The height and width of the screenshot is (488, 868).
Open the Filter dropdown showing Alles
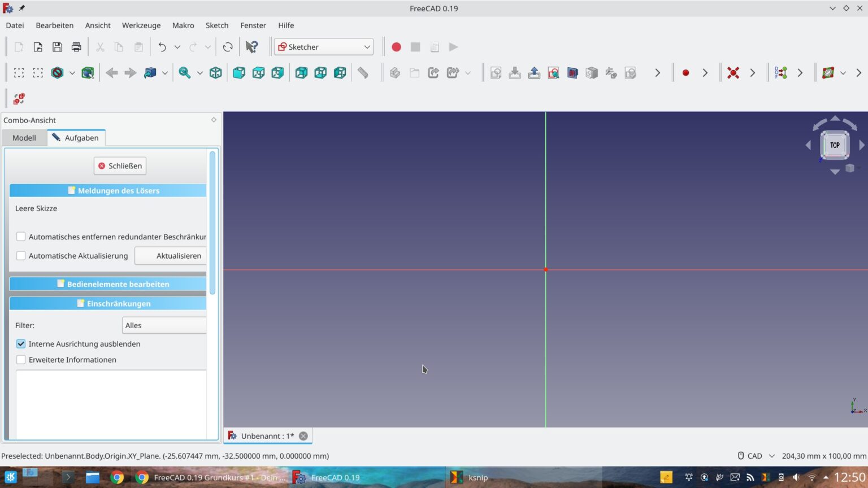tap(164, 325)
